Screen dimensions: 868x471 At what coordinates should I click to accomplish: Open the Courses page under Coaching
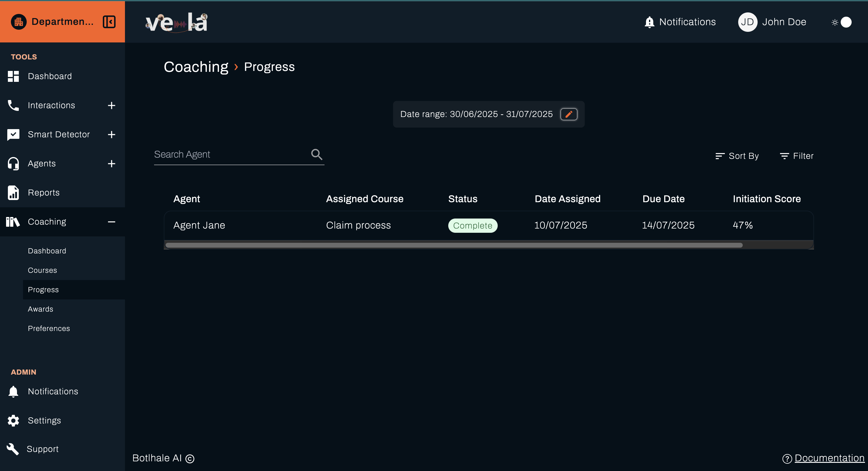tap(42, 270)
